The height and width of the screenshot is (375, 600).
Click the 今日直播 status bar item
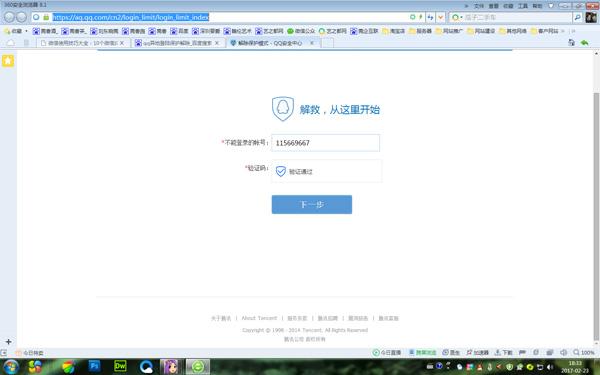click(387, 352)
